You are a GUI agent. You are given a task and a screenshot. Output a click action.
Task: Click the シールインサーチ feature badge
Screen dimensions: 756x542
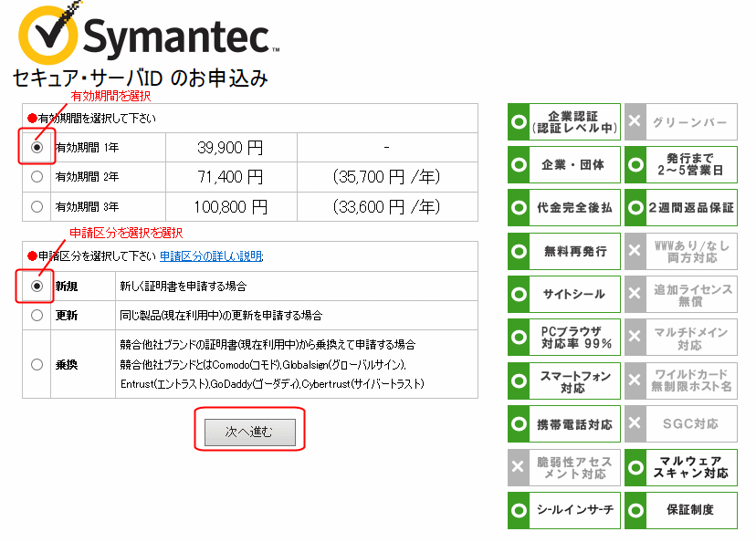563,510
